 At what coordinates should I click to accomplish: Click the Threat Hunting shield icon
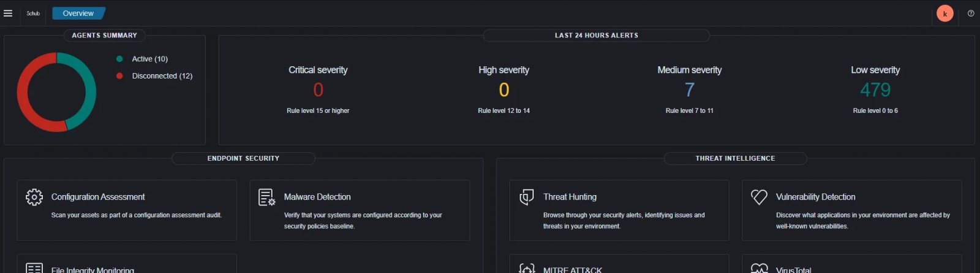527,198
